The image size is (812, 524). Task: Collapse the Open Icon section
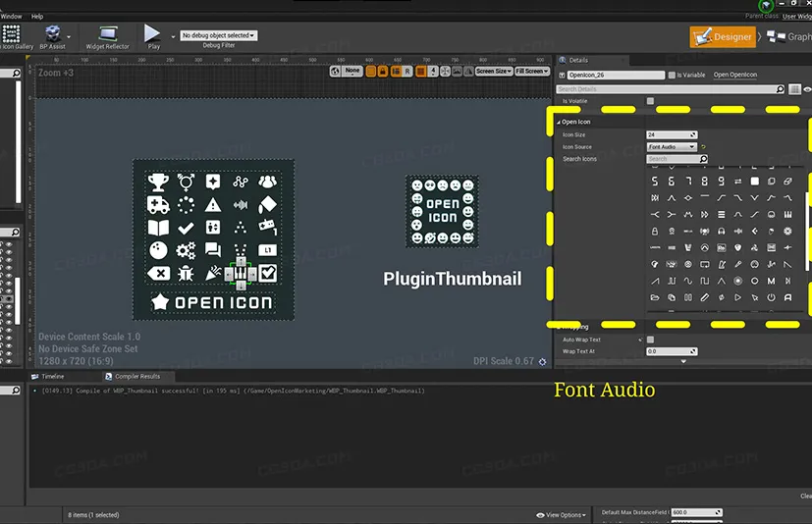point(559,123)
